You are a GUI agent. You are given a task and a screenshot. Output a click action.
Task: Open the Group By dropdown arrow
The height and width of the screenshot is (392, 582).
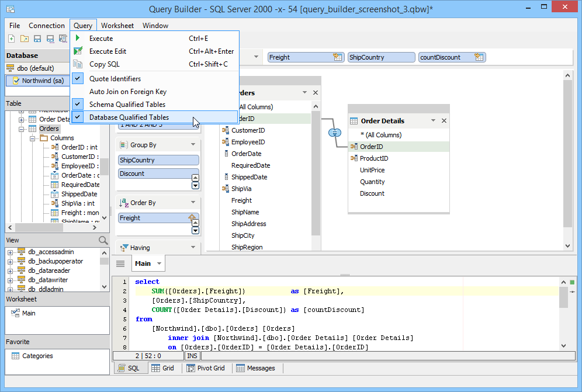coord(193,144)
